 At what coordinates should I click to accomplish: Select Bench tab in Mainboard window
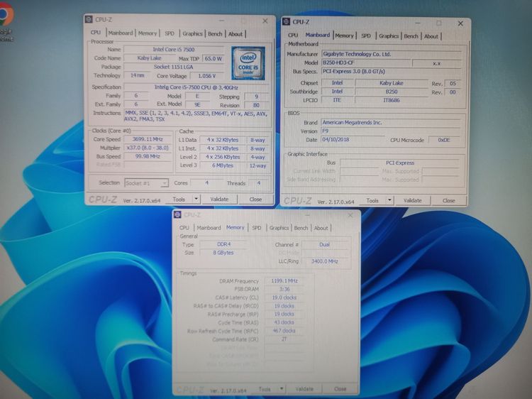point(411,36)
